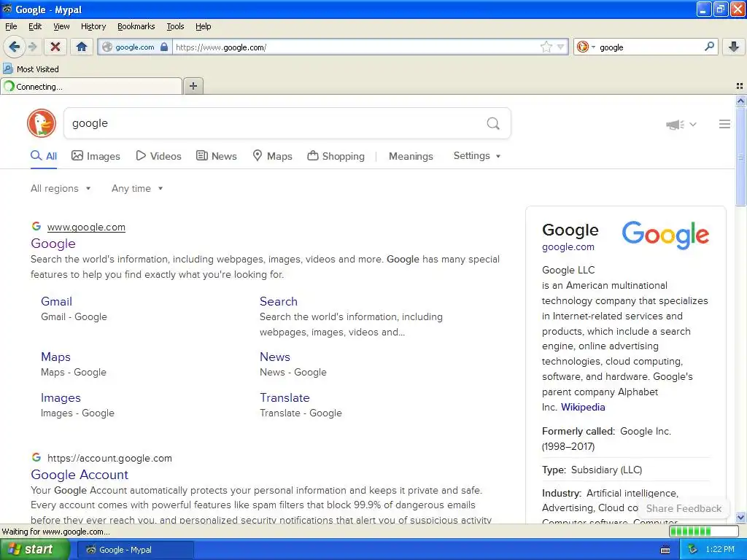Click the Share Feedback button
This screenshot has width=747, height=560.
pos(684,508)
